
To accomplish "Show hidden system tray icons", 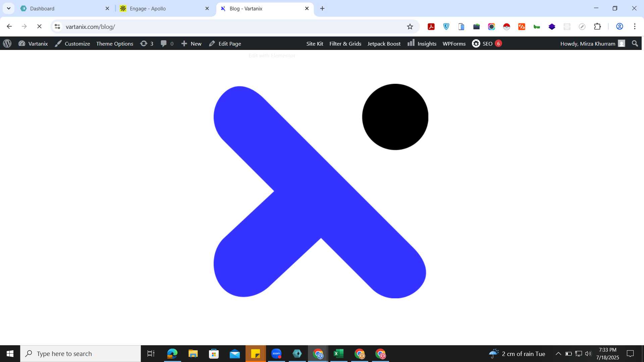I will point(558,354).
